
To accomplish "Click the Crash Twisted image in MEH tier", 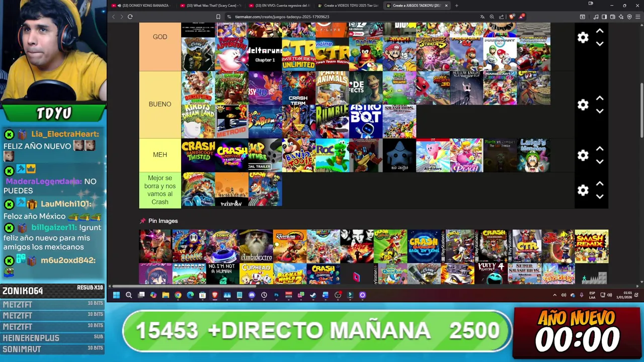I will (x=198, y=155).
